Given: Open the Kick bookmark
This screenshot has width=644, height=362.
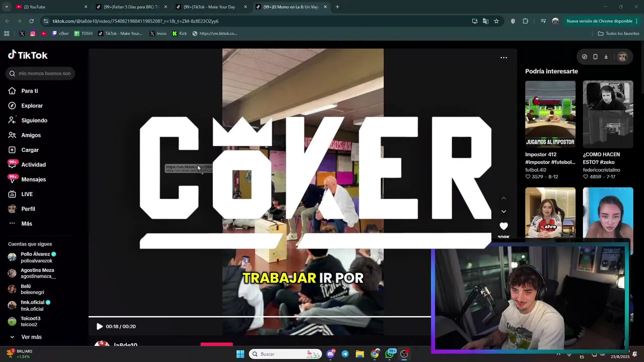Looking at the screenshot, I should tap(179, 34).
